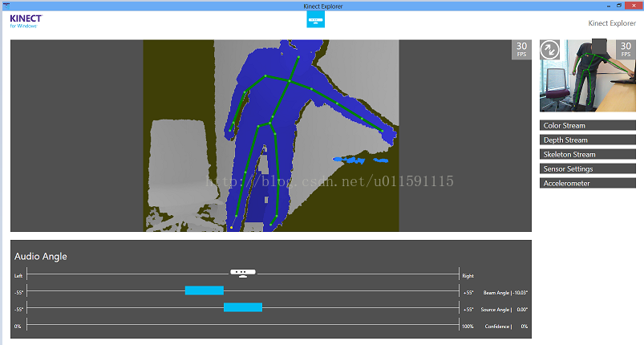644x345 pixels.
Task: Click the Left label on audio track
Action: point(18,275)
